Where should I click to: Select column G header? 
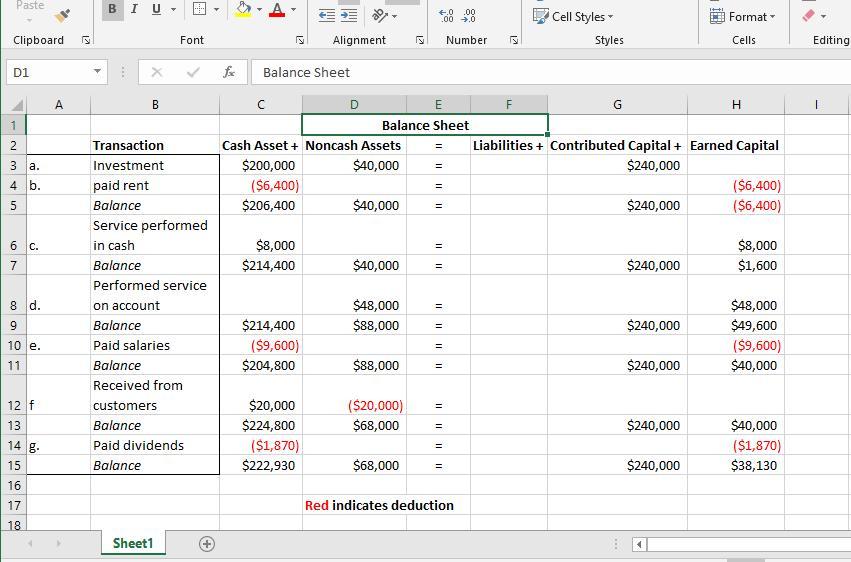pyautogui.click(x=617, y=104)
